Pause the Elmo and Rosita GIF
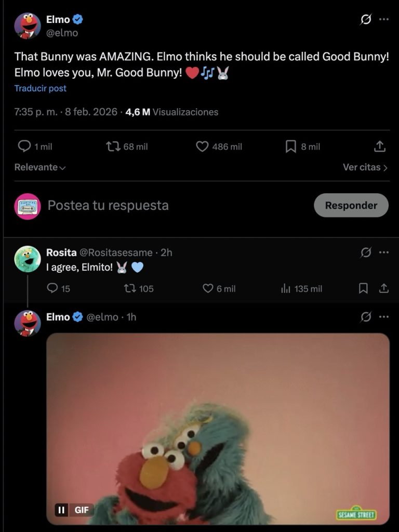 [x=62, y=510]
